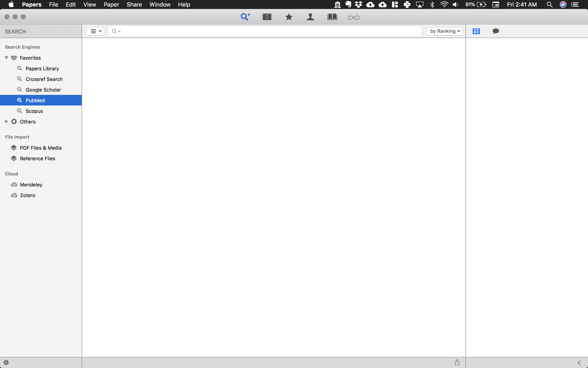This screenshot has width=588, height=368.
Task: Show the inspector overview panel icon
Action: tap(476, 31)
